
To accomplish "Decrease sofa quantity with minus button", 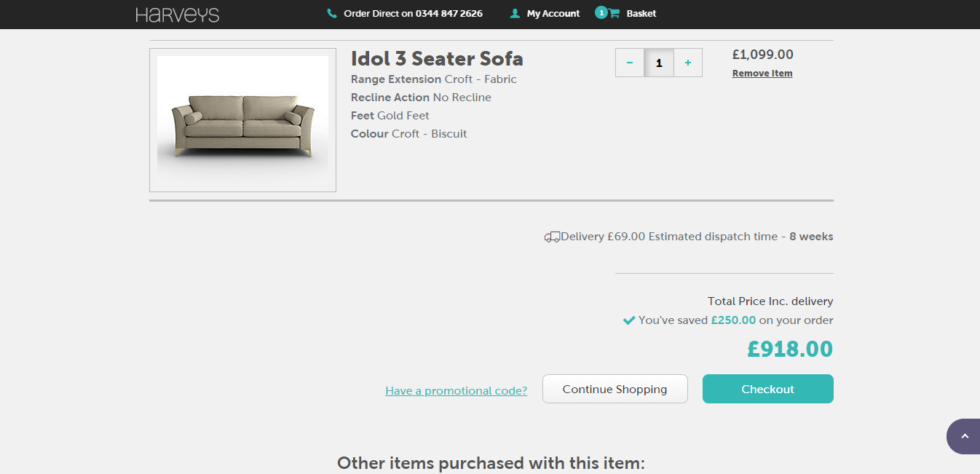I will click(x=630, y=63).
